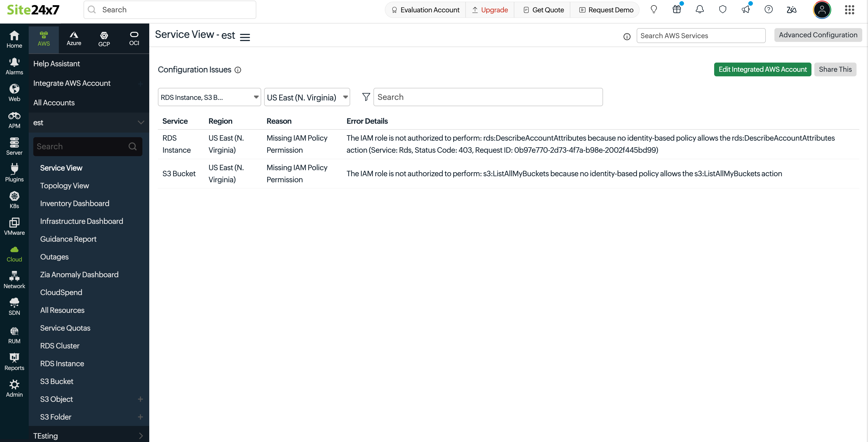The width and height of the screenshot is (868, 442).
Task: Click the Configuration Issues info icon
Action: (238, 70)
